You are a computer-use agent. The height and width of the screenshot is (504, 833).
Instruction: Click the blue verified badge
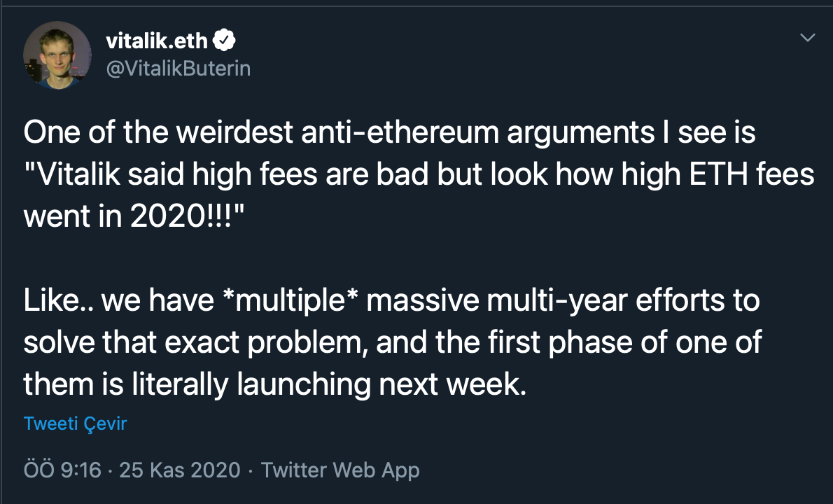click(x=224, y=42)
